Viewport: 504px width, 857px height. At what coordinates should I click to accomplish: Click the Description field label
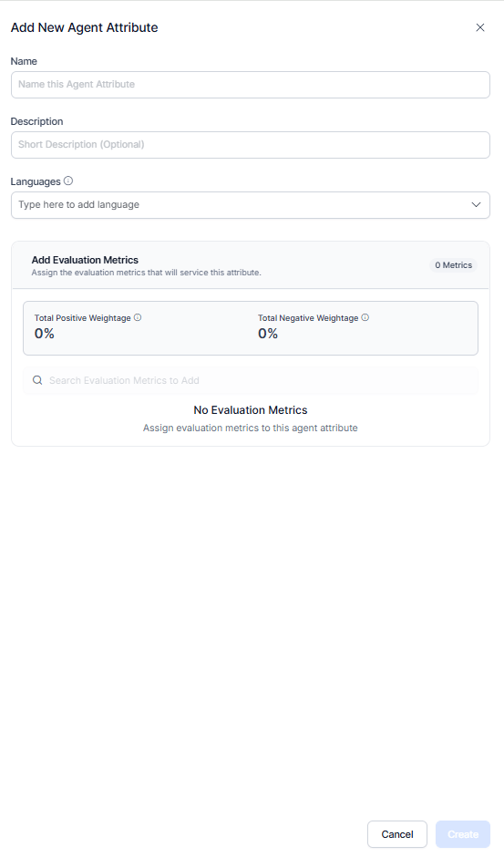(36, 121)
